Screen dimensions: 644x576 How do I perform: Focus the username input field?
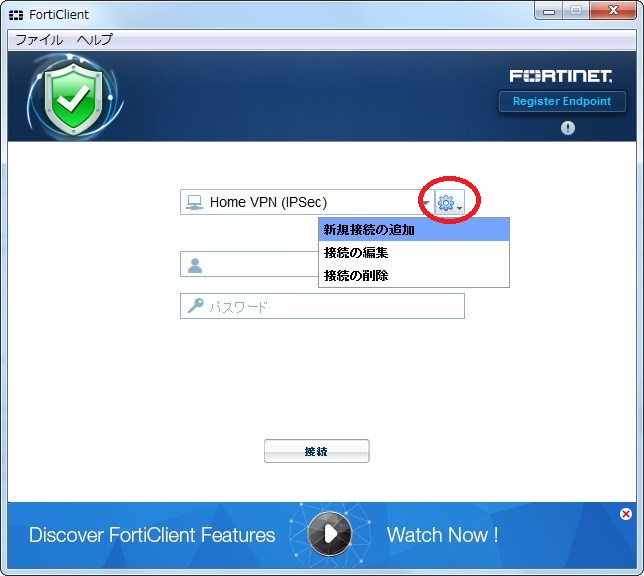[249, 264]
